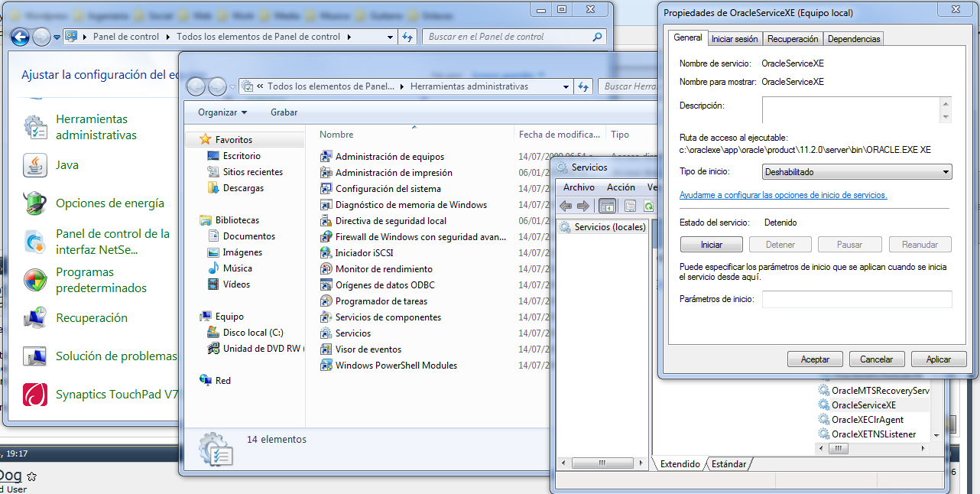Open the Archivo menu in Servicios

579,187
